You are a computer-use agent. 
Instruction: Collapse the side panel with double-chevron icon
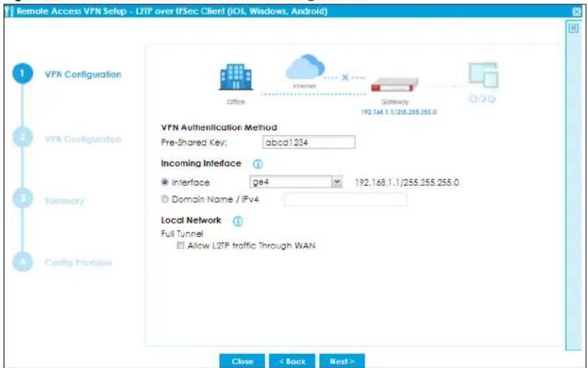574,28
